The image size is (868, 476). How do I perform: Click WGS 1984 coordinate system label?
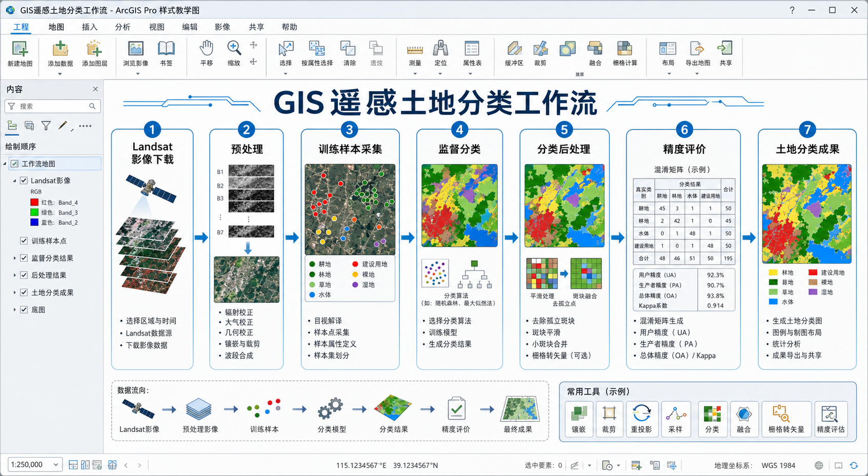(x=778, y=465)
